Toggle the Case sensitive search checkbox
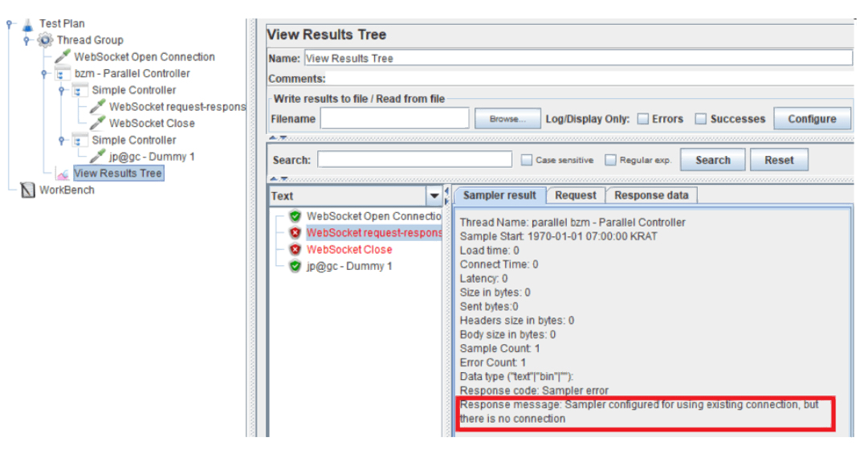Viewport: 868px width, 454px height. (527, 160)
